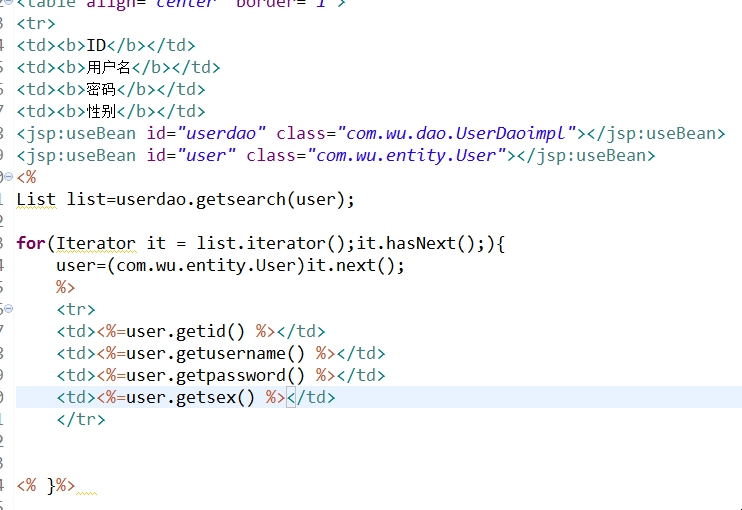This screenshot has width=742, height=510.
Task: Collapse the fold marker beside the <% scriptlet line
Action: pyautogui.click(x=8, y=177)
